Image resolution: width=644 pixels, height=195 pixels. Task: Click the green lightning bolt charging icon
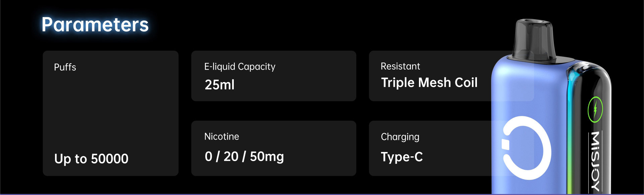pos(595,109)
